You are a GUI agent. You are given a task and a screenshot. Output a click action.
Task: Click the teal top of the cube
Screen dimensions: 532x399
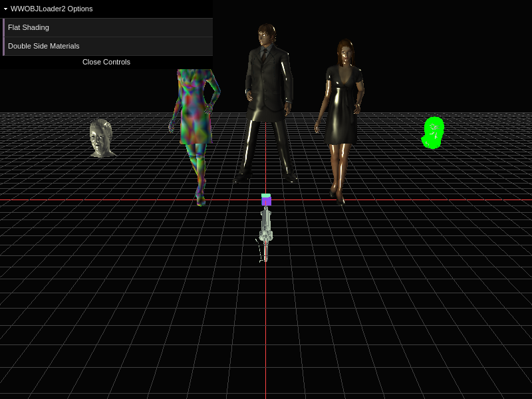click(266, 196)
